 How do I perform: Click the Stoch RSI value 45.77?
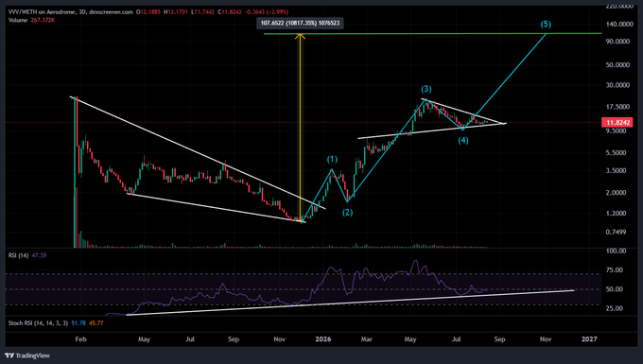coord(96,323)
